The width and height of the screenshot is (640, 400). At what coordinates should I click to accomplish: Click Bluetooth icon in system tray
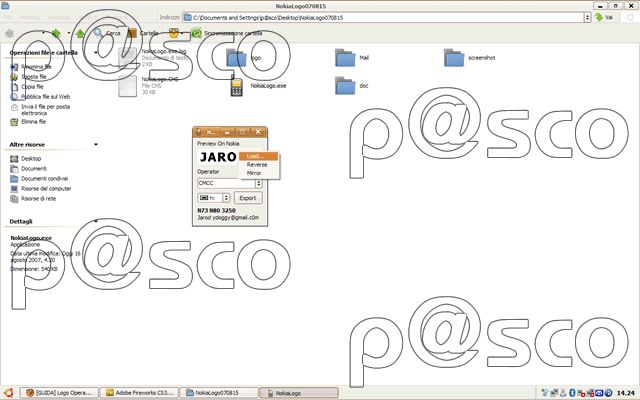[572, 393]
